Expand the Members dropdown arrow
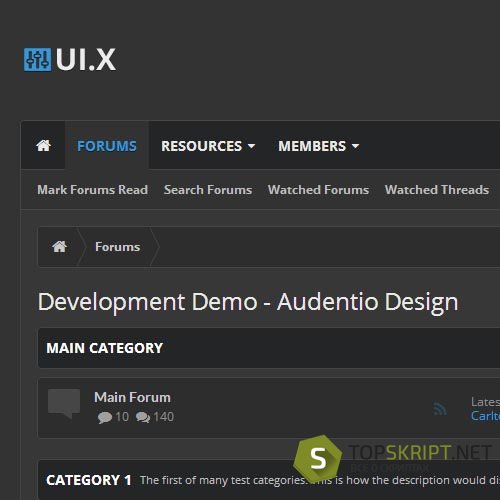This screenshot has height=500, width=500. (355, 146)
